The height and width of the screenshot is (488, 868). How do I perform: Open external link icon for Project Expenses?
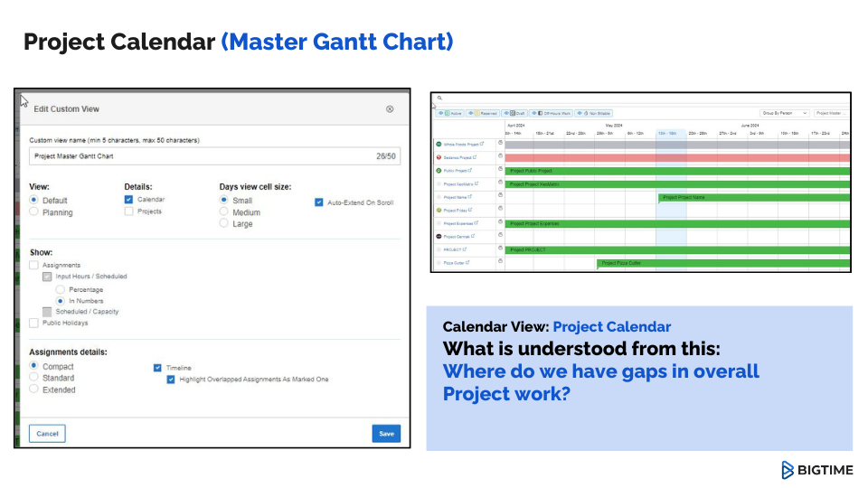(476, 223)
